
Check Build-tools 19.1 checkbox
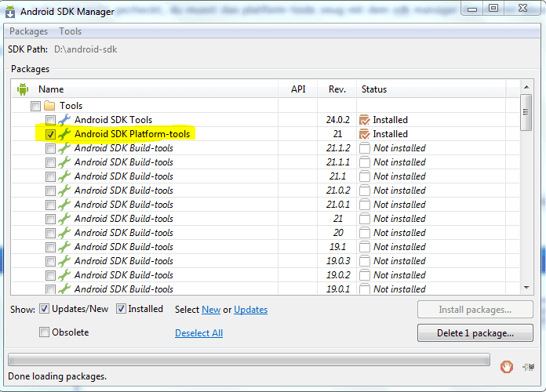(x=50, y=247)
